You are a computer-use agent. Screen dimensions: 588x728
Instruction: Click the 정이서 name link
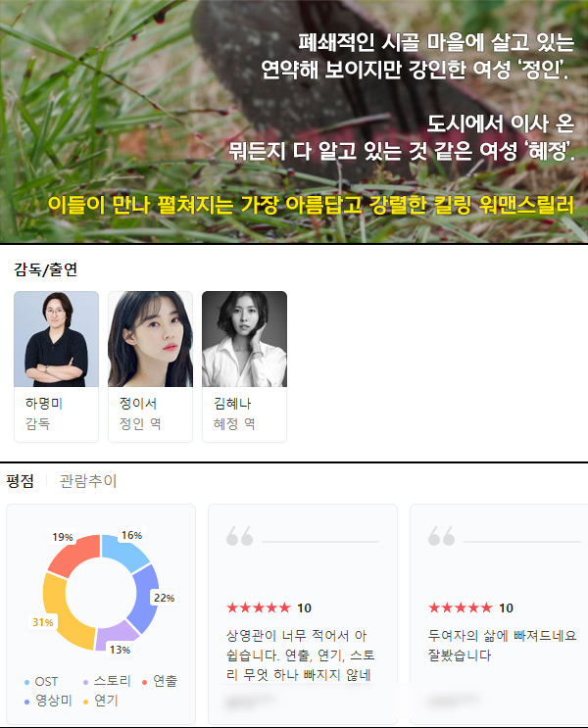pos(138,403)
